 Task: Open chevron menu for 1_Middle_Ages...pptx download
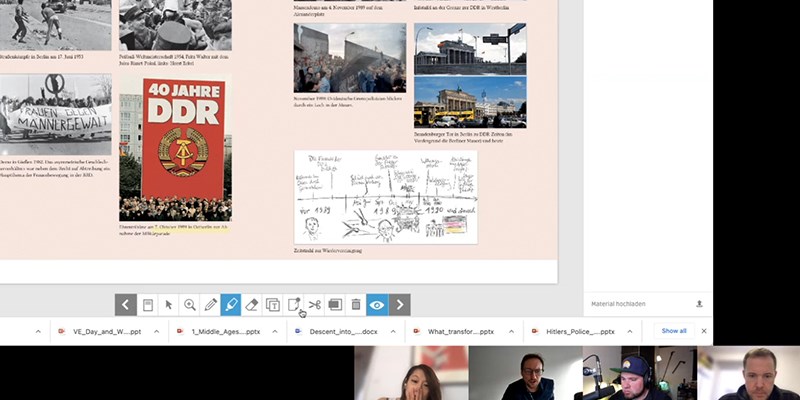(x=275, y=331)
